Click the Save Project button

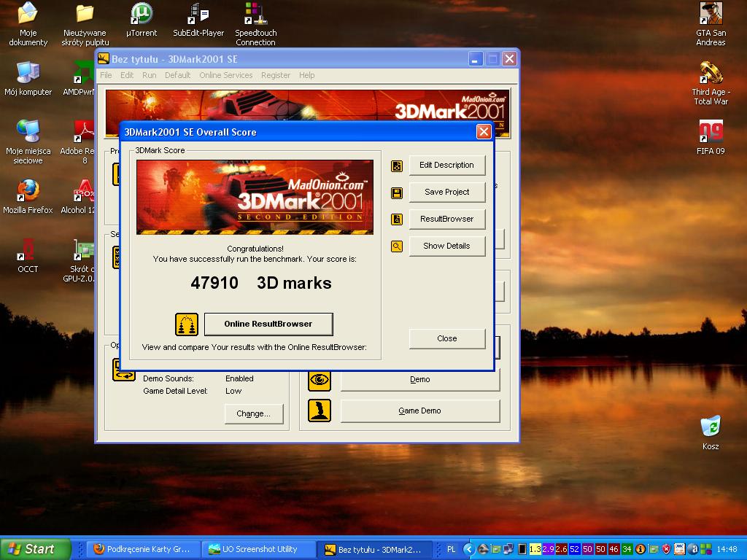447,192
